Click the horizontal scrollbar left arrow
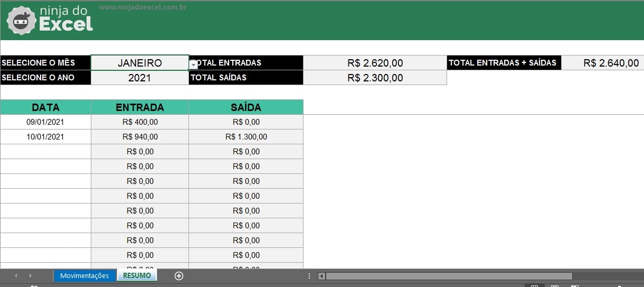The height and width of the screenshot is (287, 644). 322,276
